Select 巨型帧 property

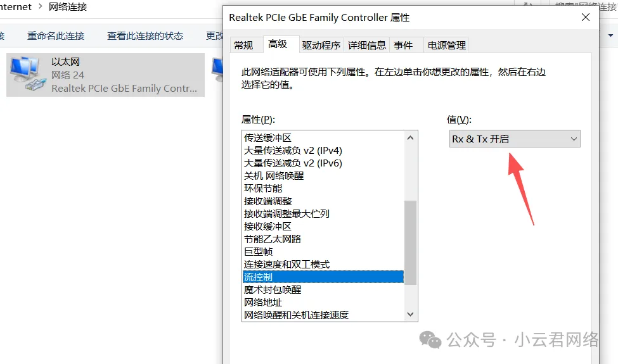click(259, 251)
